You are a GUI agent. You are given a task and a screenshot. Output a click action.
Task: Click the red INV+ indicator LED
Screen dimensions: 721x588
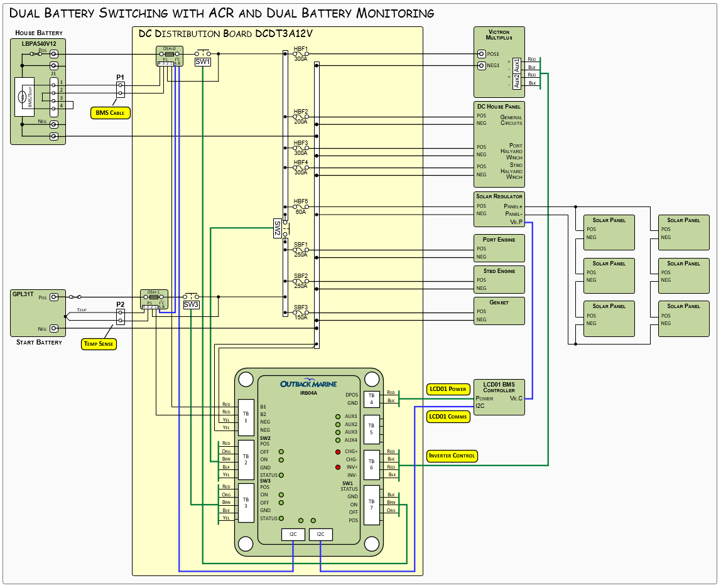pyautogui.click(x=338, y=467)
